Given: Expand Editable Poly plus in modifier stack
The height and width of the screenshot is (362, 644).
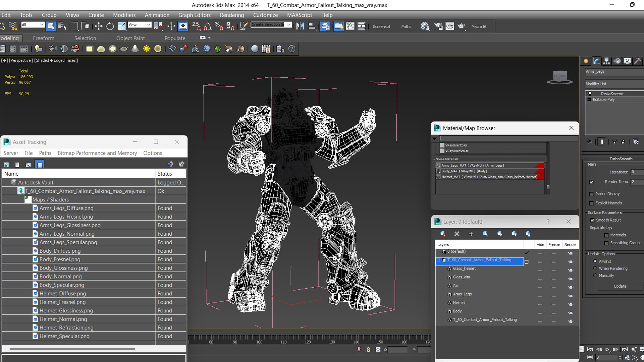Looking at the screenshot, I should click(x=589, y=100).
